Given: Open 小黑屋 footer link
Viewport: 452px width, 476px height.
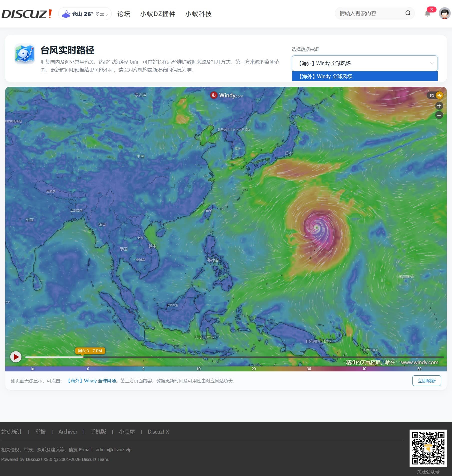Looking at the screenshot, I should (x=127, y=432).
